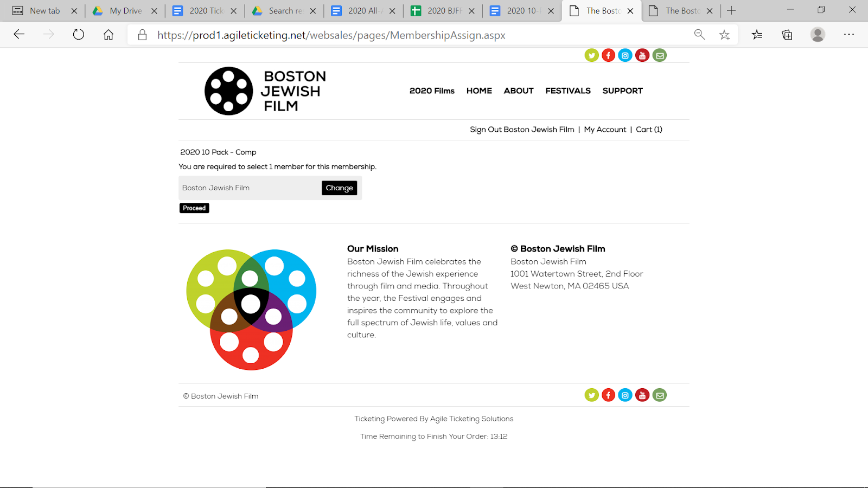Viewport: 868px width, 488px height.
Task: Open Agile Ticketing Solutions footer link
Action: point(471,419)
